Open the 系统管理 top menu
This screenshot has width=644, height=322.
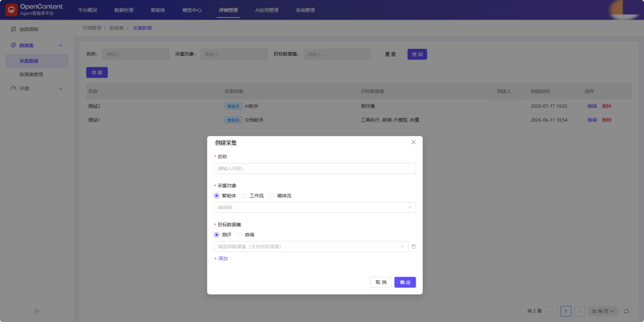pos(305,10)
